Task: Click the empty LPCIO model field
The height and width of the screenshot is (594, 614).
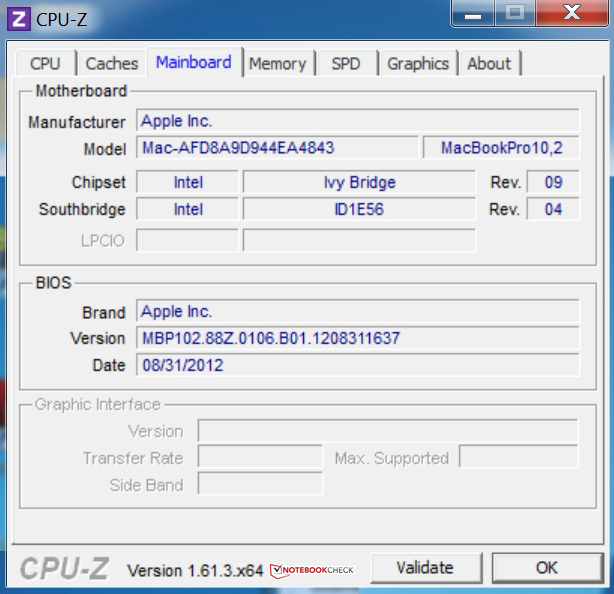Action: [x=359, y=240]
